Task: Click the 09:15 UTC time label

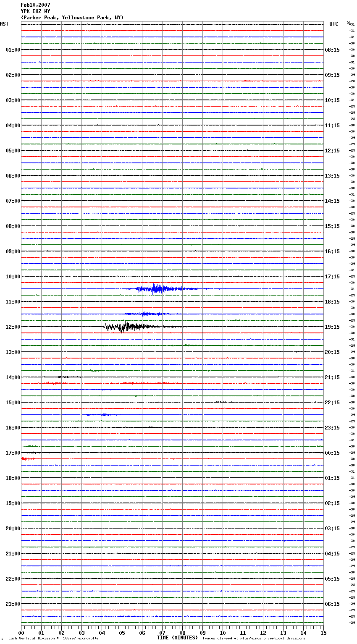Action: [x=332, y=75]
